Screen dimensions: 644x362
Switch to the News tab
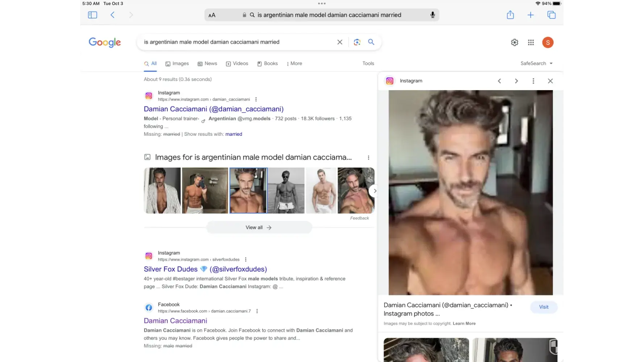coord(207,63)
